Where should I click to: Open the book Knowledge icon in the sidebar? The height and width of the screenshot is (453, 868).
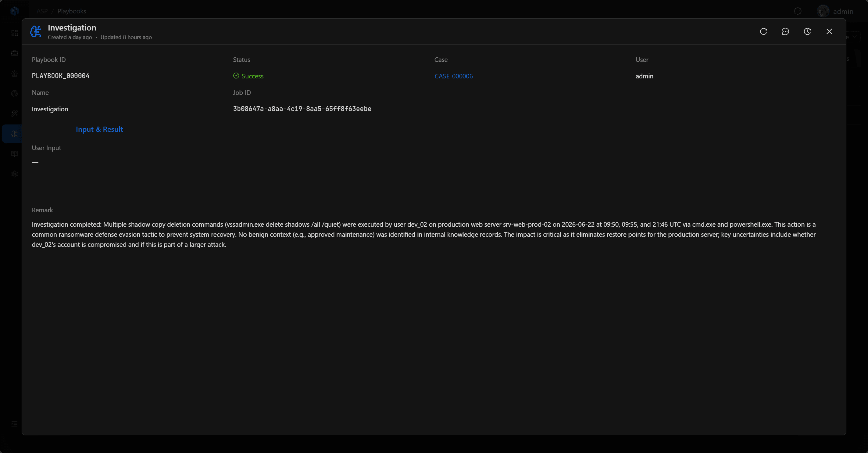15,154
